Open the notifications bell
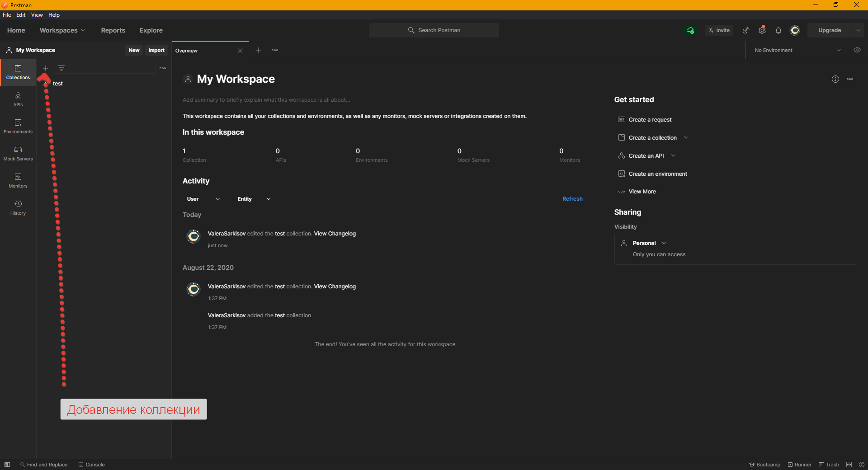Image resolution: width=868 pixels, height=470 pixels. (778, 30)
